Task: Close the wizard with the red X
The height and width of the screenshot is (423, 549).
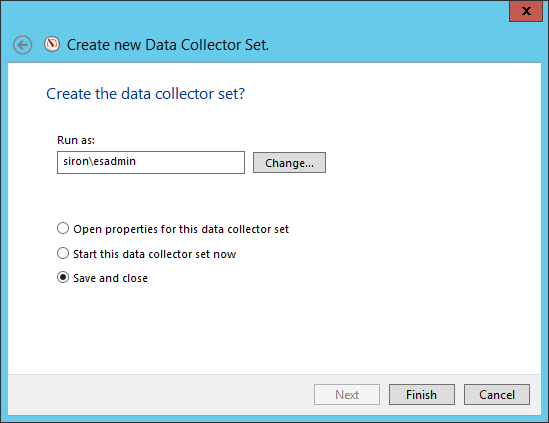Action: 526,11
